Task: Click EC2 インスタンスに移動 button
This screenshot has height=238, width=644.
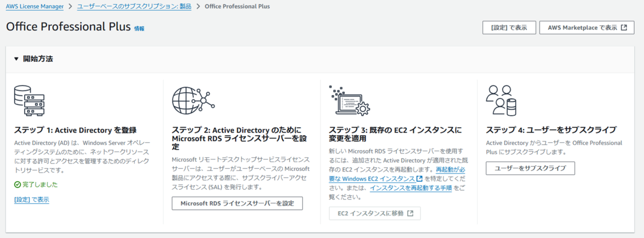Action: tap(375, 213)
